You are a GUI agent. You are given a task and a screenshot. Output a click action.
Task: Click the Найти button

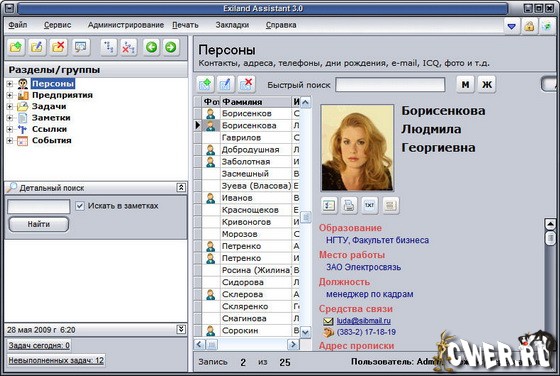[x=39, y=224]
